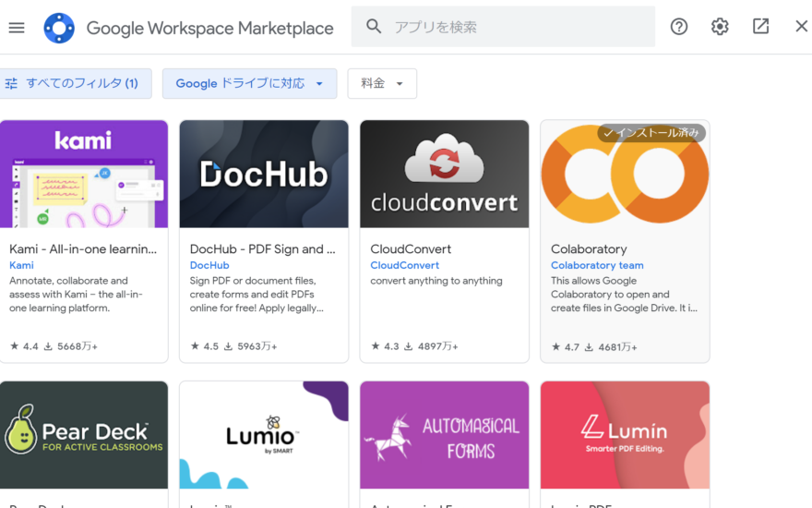Open settings via the gear icon
Image resolution: width=812 pixels, height=508 pixels.
coord(720,27)
